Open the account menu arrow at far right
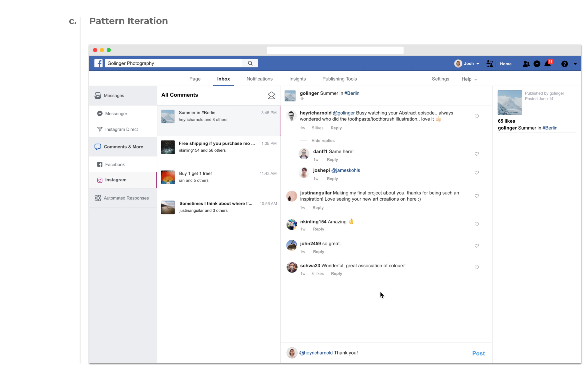Viewport: 588px width, 383px height. coord(575,64)
